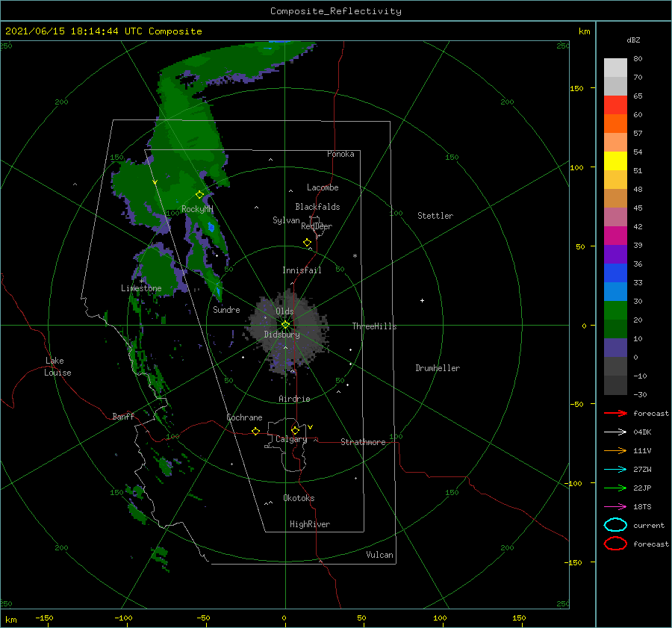This screenshot has height=628, width=672.
Task: Click the yellow diamond marker below RedDeer
Action: coord(307,243)
